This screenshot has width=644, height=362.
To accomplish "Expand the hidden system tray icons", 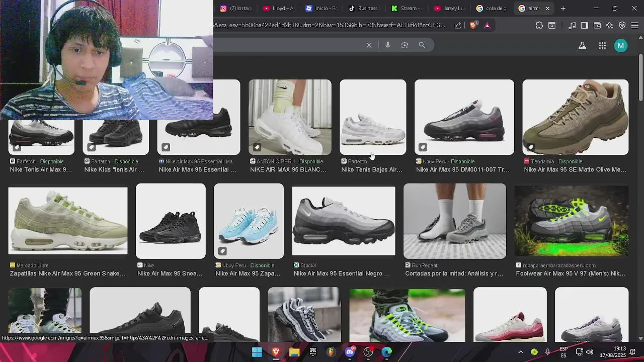I will coord(521,352).
